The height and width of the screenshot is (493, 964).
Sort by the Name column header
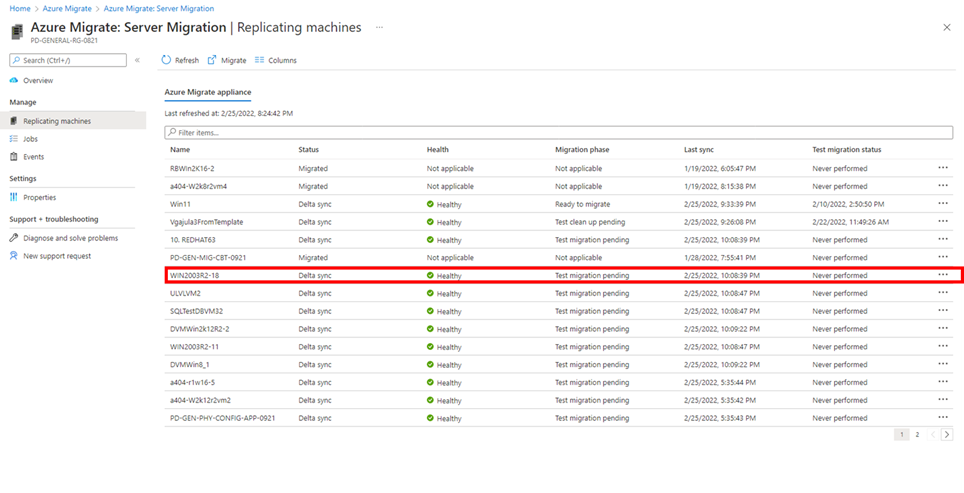tap(180, 149)
